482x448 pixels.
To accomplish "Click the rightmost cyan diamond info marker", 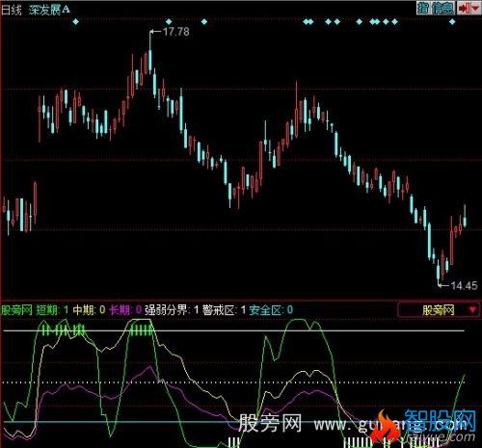I will (x=452, y=22).
